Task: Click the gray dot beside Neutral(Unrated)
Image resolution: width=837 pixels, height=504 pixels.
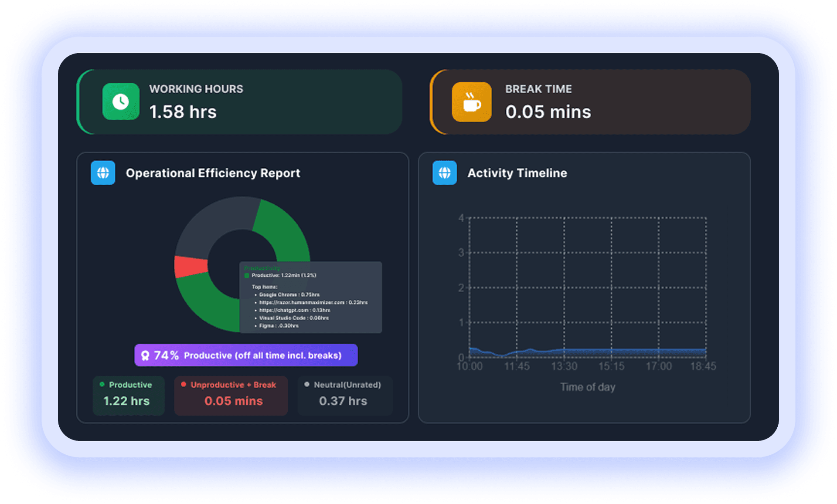Action: point(307,385)
